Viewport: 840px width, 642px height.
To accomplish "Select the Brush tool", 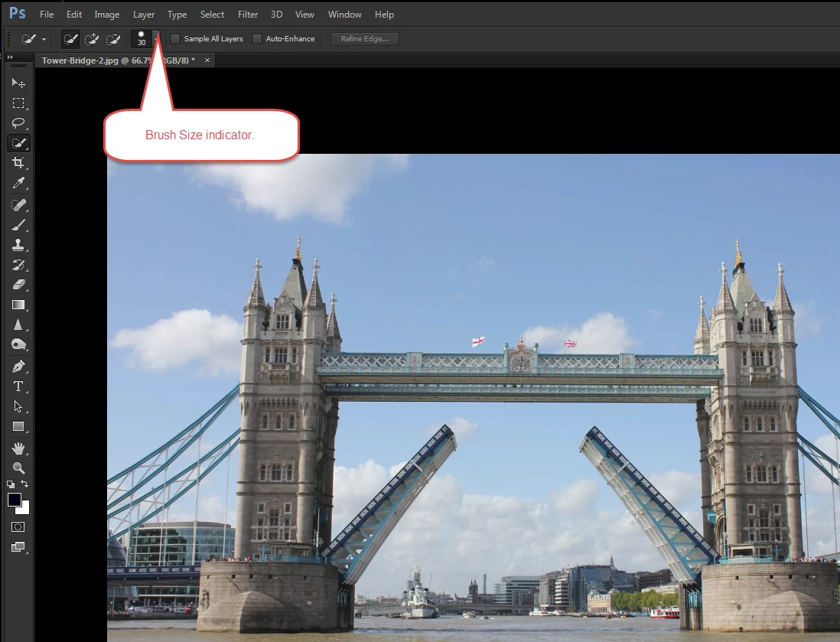I will click(18, 225).
